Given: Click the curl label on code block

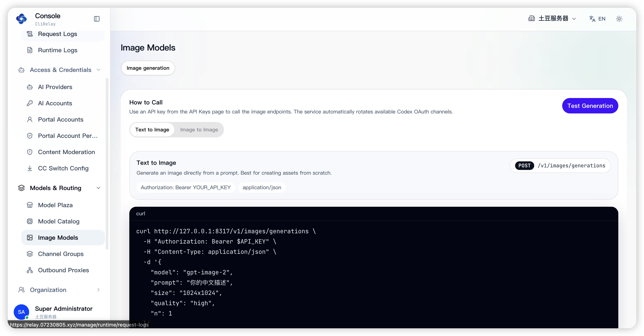Looking at the screenshot, I should coord(140,214).
